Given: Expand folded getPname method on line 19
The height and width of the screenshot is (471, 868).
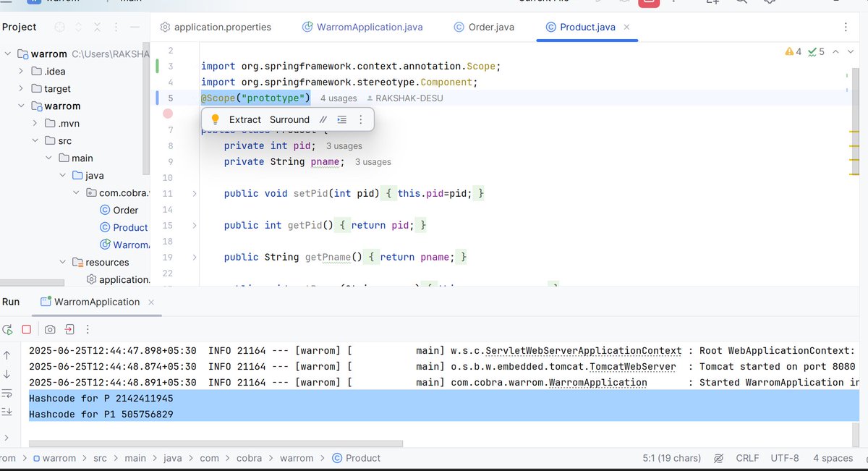Looking at the screenshot, I should click(194, 257).
